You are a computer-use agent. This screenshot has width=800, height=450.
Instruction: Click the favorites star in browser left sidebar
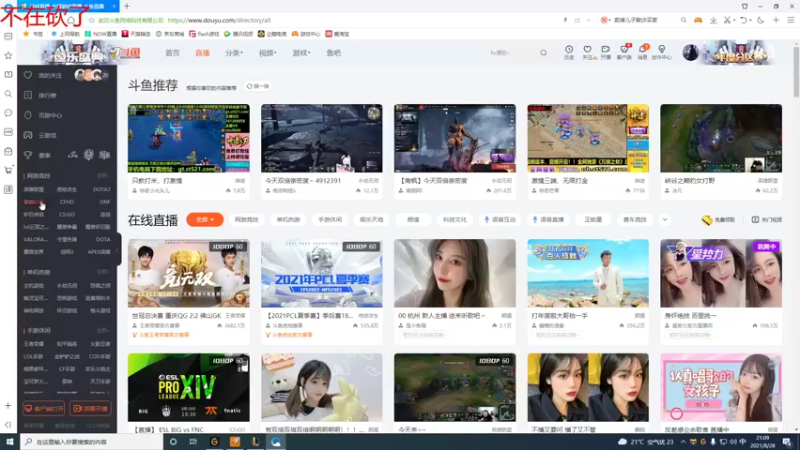[8, 55]
